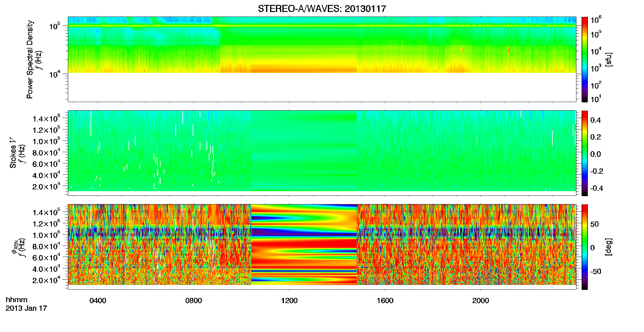Image resolution: width=644 pixels, height=332 pixels.
Task: Click the [sfu] unit label
Action: [609, 60]
